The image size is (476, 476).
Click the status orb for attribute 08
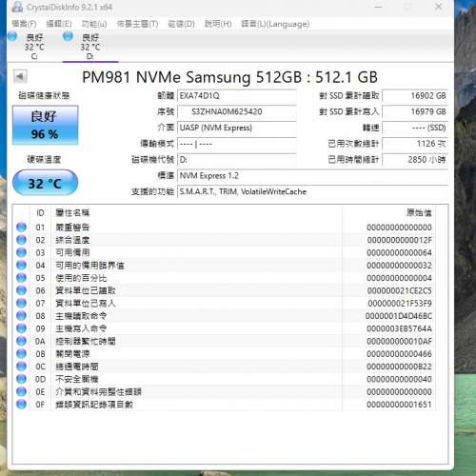[21, 316]
